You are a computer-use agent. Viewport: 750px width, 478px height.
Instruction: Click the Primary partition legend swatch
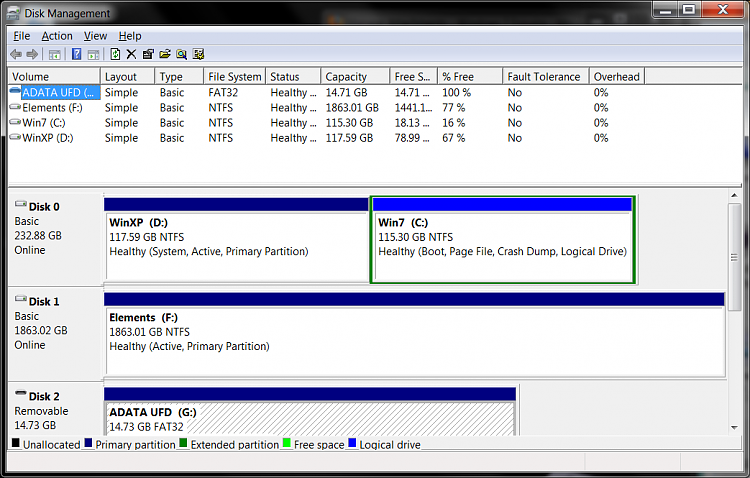[88, 443]
